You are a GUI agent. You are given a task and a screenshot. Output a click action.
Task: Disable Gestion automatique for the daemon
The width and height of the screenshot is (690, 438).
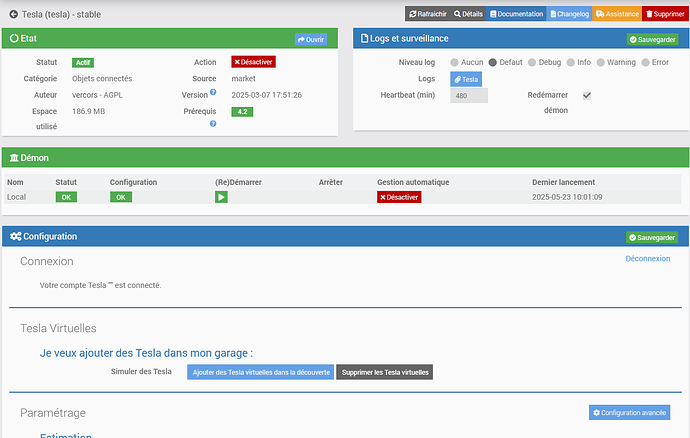(399, 197)
